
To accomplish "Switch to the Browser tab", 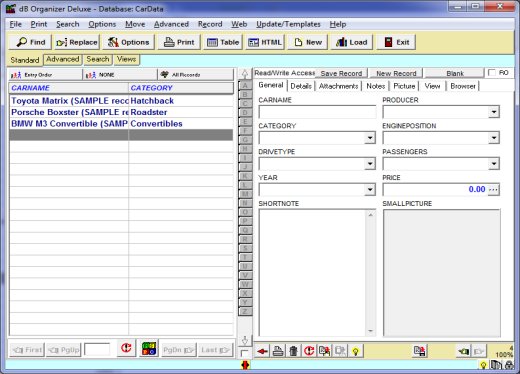I will pos(463,86).
